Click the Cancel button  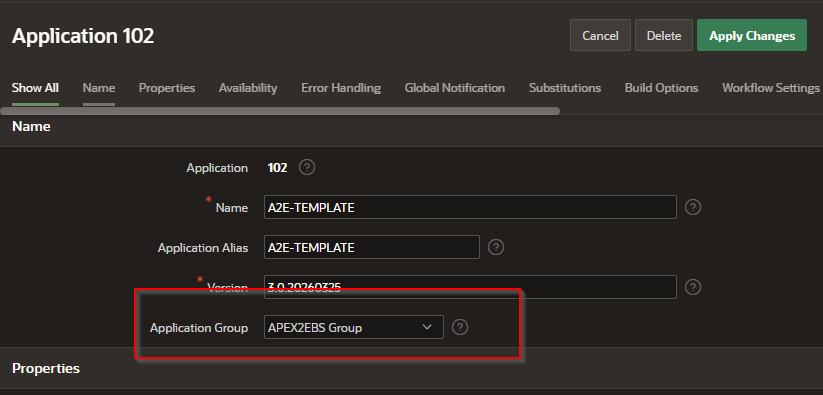point(600,35)
